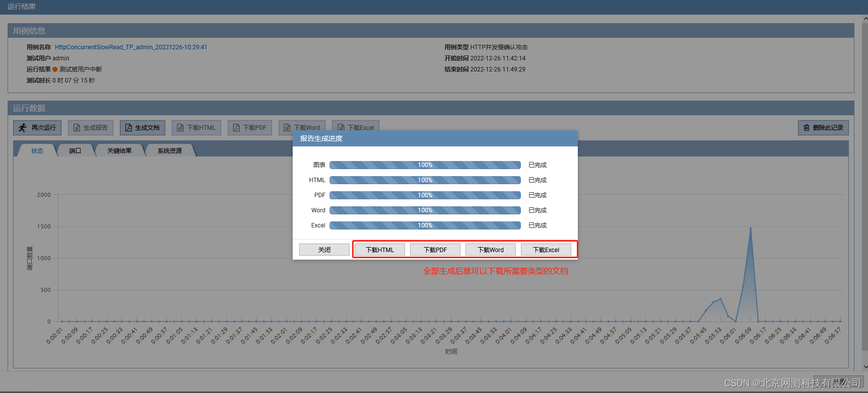The height and width of the screenshot is (393, 868).
Task: Click the 运行结果 page title
Action: tap(22, 7)
